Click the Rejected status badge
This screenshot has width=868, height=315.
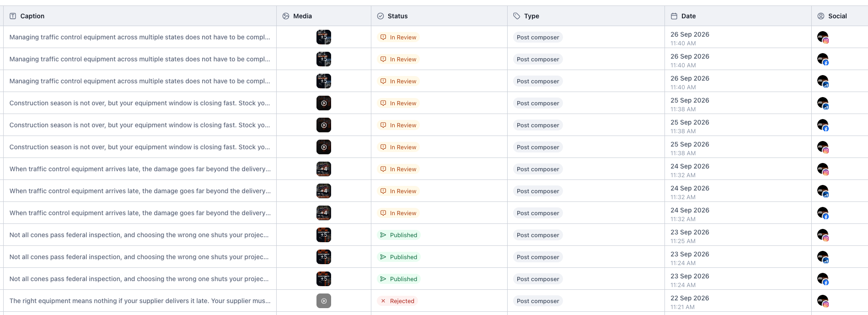(x=397, y=301)
